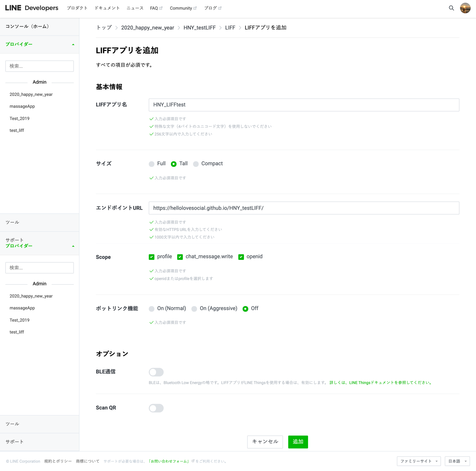Screen dimensions: 476x471
Task: Open the search icon in the header
Action: 451,8
